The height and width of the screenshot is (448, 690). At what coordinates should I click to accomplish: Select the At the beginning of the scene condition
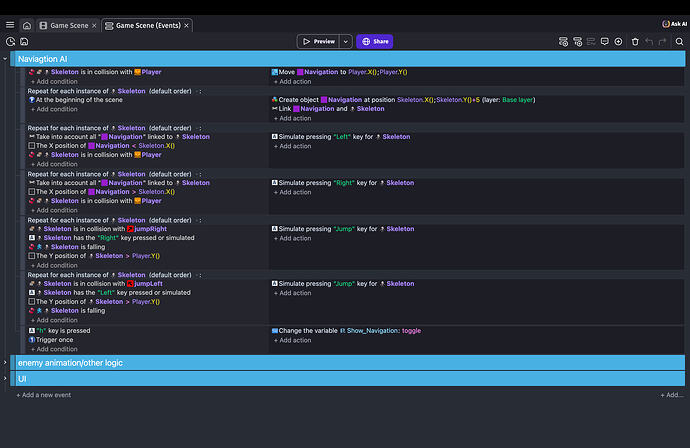click(x=79, y=100)
